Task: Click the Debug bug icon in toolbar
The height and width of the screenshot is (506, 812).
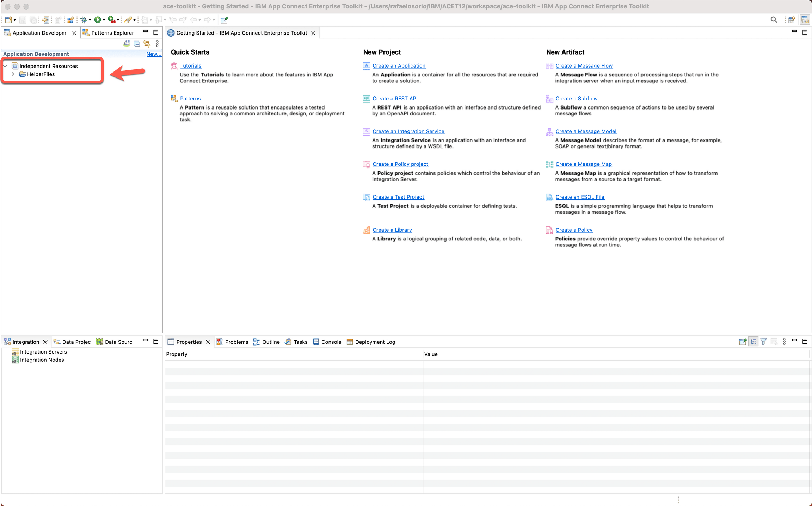Action: click(84, 20)
